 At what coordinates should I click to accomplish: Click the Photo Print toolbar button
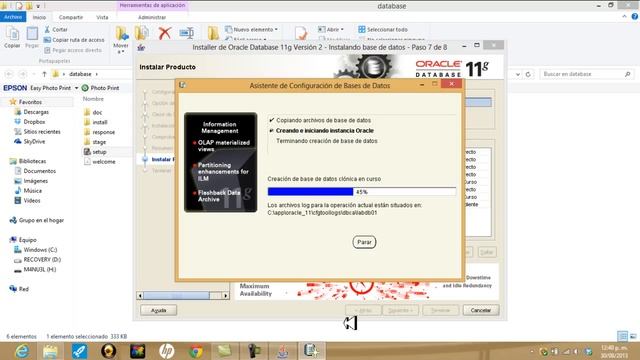click(x=100, y=88)
